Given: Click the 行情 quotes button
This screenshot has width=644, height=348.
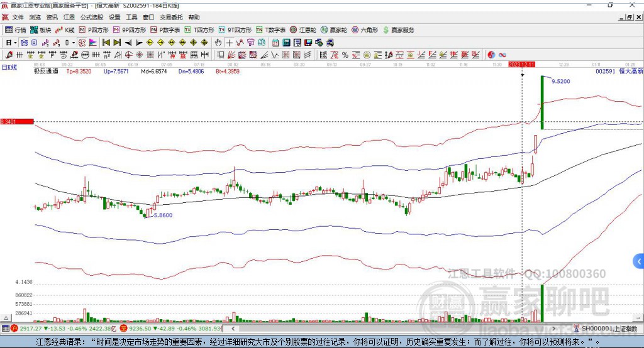Looking at the screenshot, I should pos(15,30).
